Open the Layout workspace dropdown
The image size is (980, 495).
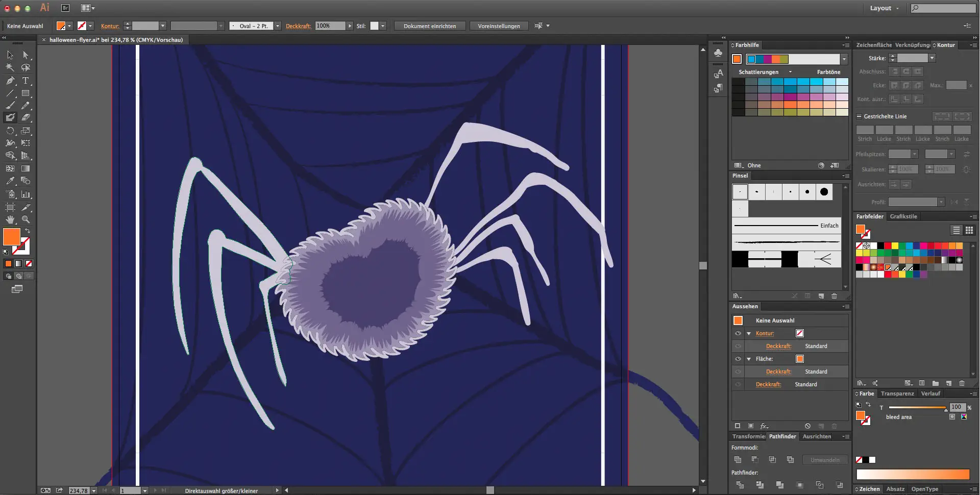884,8
